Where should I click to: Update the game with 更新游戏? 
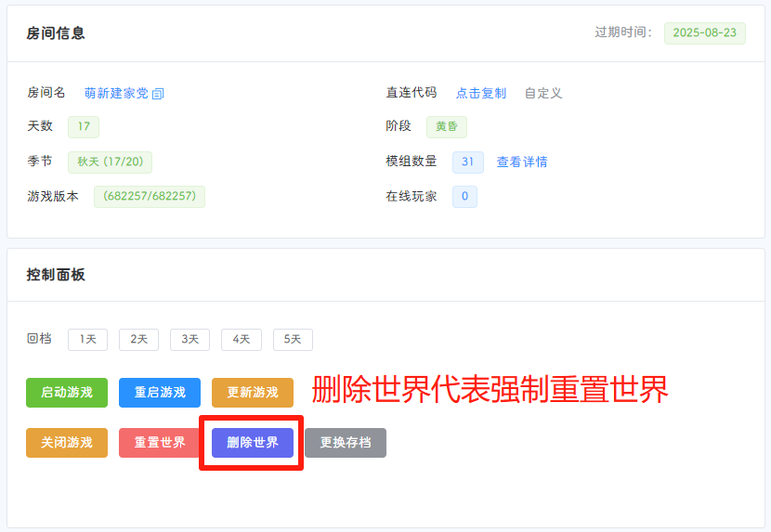[x=253, y=393]
